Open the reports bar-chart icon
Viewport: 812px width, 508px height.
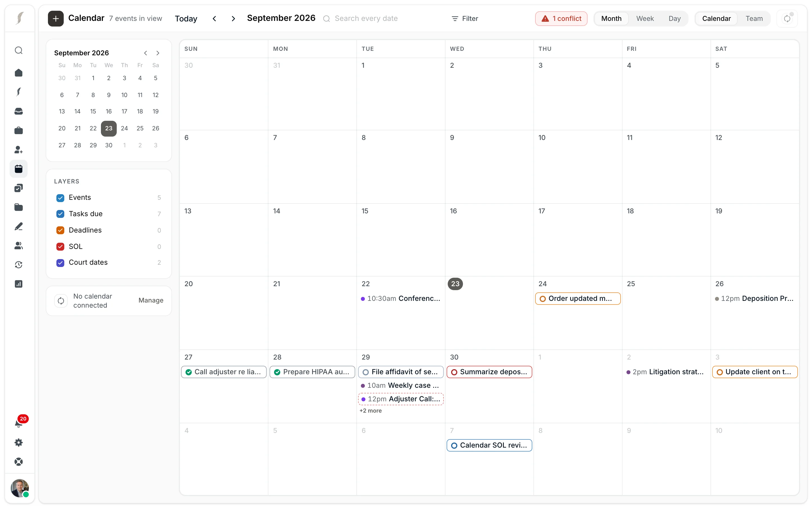19,284
